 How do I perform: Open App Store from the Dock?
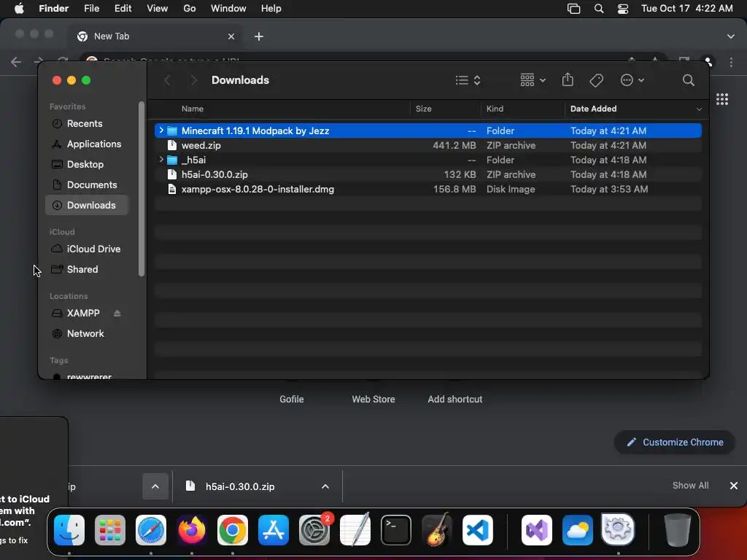(274, 529)
